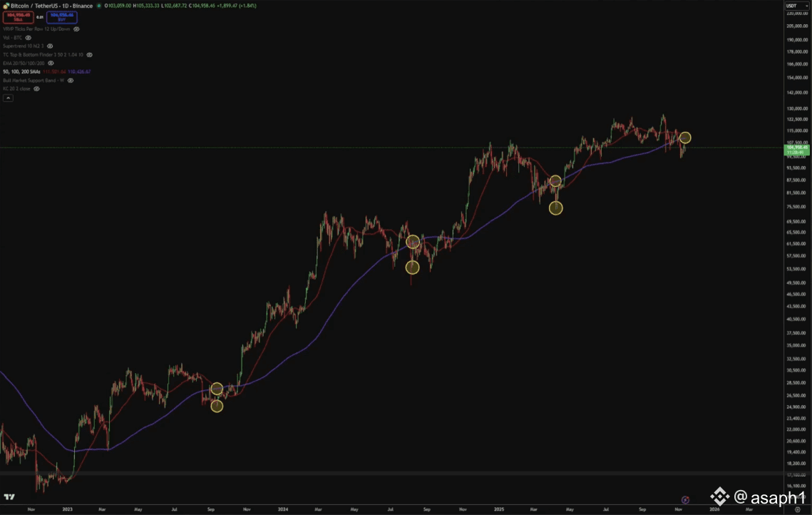812x515 pixels.
Task: Click the open value O103,059.00
Action: (118, 6)
